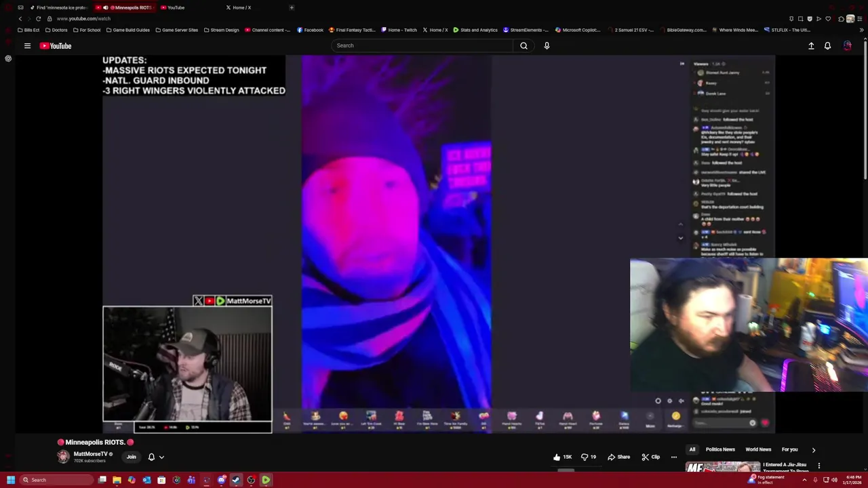Viewport: 868px width, 488px height.
Task: Click the Windows taskbar search box
Action: click(x=58, y=480)
